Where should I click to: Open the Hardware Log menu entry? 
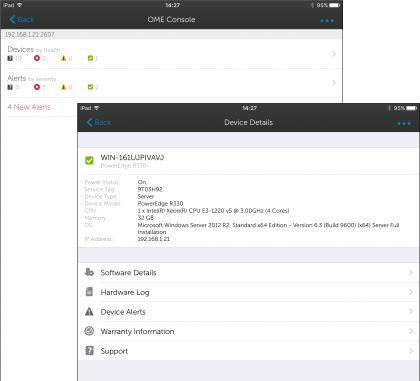pos(248,292)
